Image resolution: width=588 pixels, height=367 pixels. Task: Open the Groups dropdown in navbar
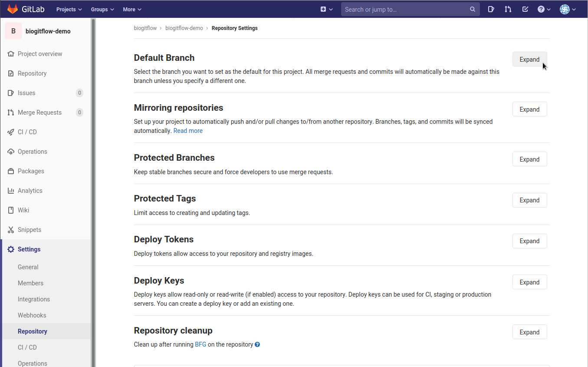102,9
